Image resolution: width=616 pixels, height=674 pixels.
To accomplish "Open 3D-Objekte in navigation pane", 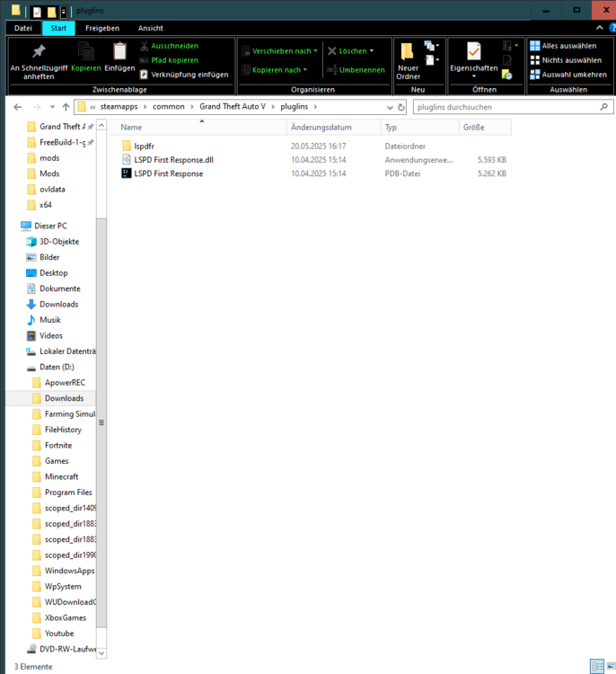I will point(59,242).
